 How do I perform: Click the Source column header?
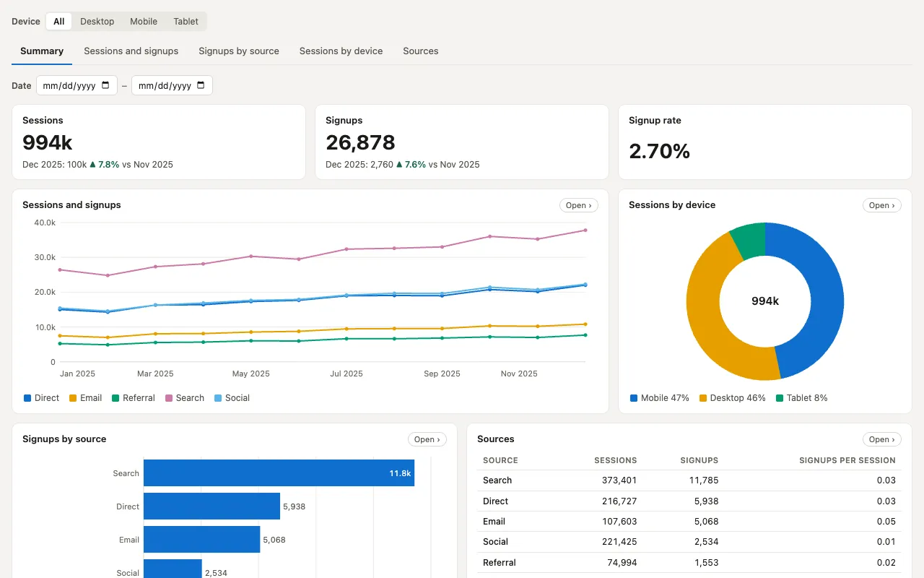tap(500, 460)
